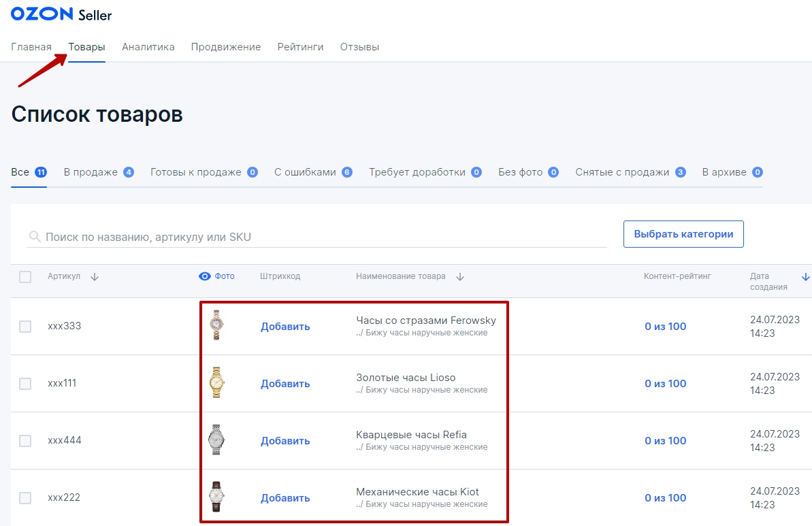Switch to the Готовы к продаже tab
Screen dimensions: 812x526
pos(204,172)
